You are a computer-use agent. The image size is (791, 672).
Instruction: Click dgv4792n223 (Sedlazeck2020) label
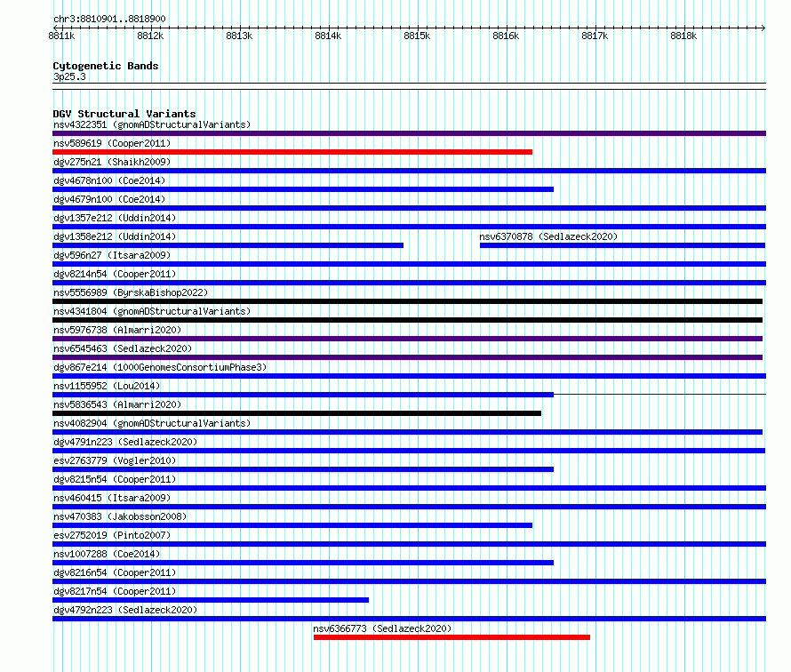click(x=125, y=610)
